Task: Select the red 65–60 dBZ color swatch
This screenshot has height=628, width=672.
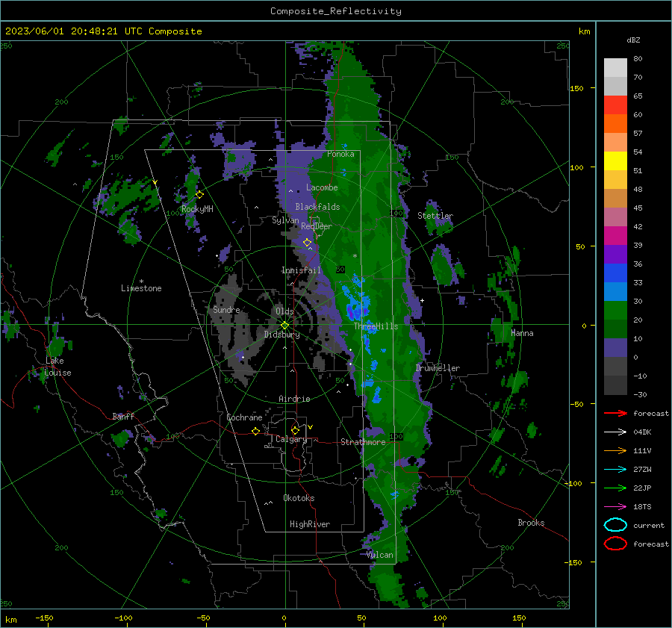Action: point(615,105)
